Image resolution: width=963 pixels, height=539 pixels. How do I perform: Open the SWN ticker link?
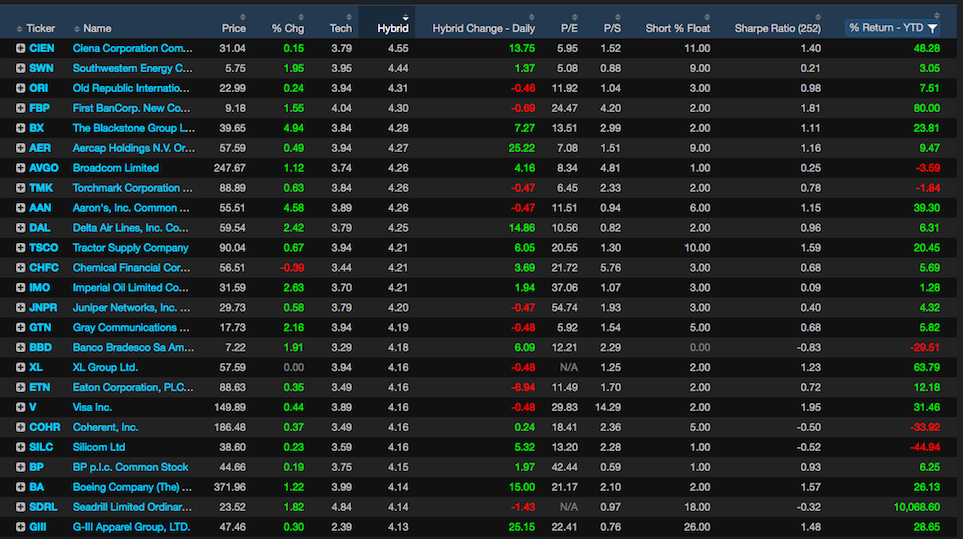click(x=41, y=68)
